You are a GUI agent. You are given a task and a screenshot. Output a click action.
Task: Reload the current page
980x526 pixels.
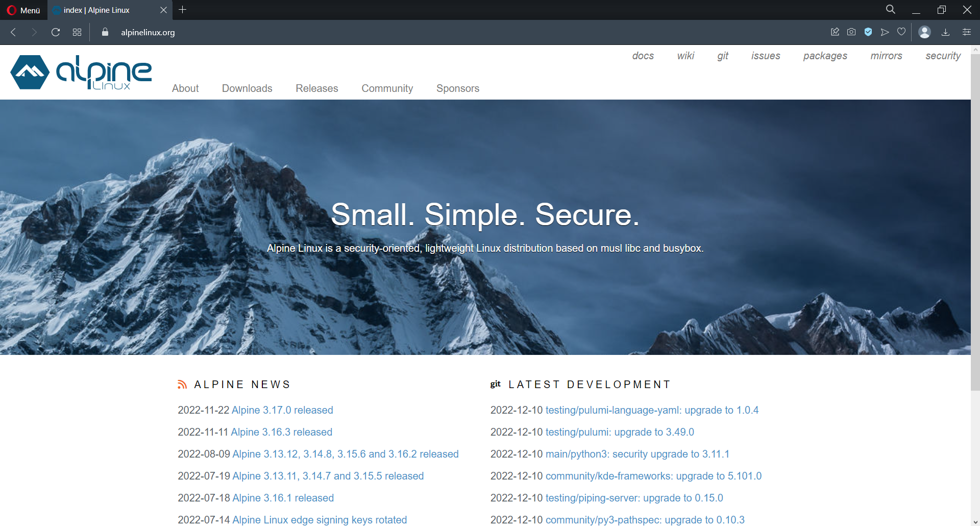pyautogui.click(x=56, y=32)
